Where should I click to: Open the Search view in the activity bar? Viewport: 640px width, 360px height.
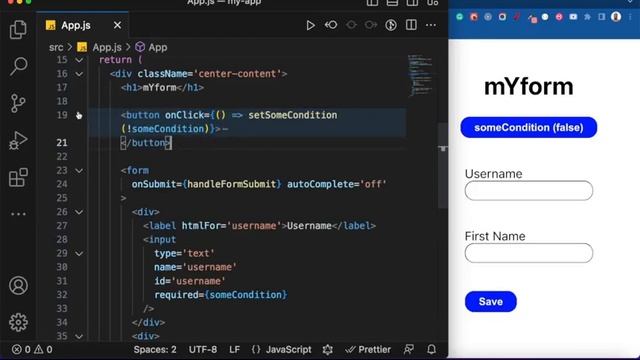tap(18, 66)
